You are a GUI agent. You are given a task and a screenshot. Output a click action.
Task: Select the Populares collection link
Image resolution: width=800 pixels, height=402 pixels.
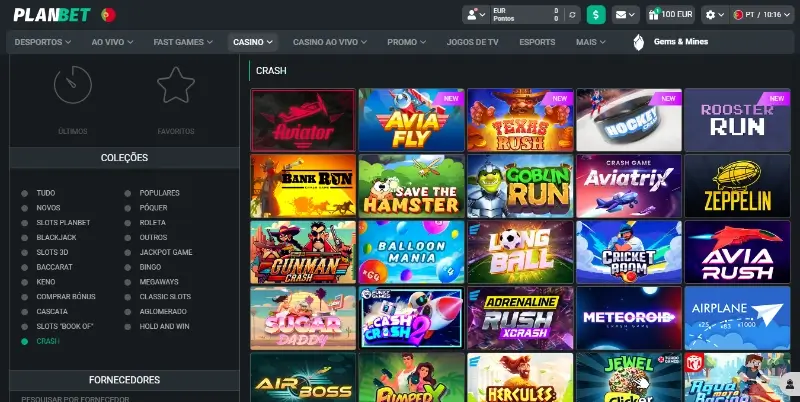(160, 192)
